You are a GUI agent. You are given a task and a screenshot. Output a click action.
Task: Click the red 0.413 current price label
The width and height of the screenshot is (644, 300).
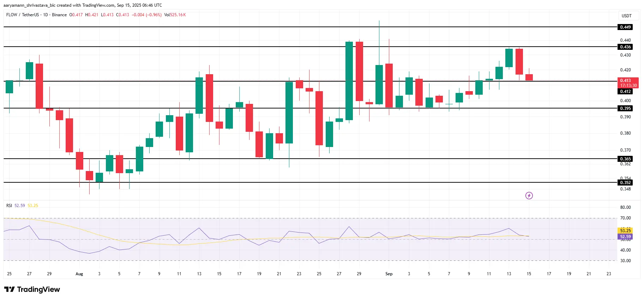point(628,83)
